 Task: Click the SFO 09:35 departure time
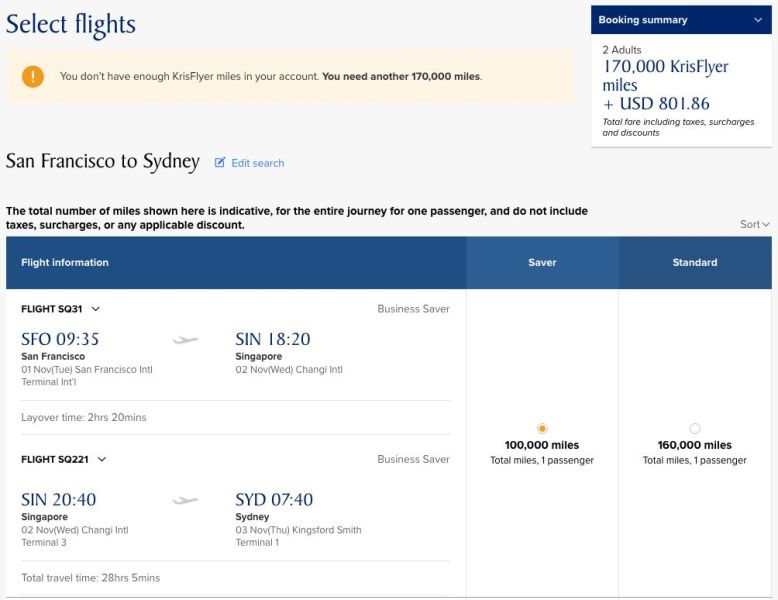coord(60,340)
